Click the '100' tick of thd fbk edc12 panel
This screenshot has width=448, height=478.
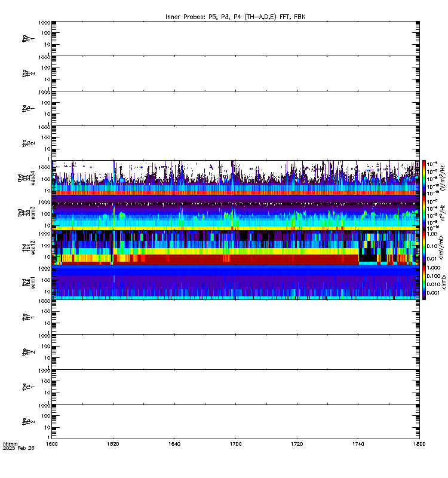46,246
